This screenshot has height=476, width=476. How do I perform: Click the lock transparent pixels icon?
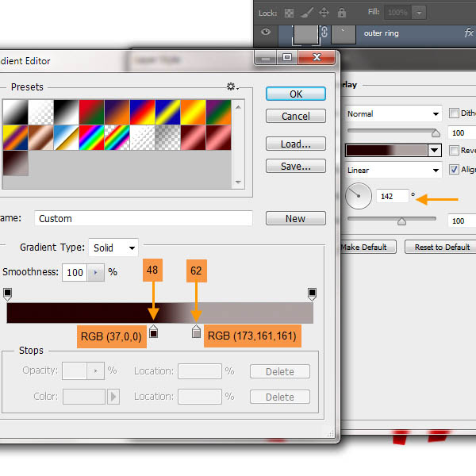287,13
